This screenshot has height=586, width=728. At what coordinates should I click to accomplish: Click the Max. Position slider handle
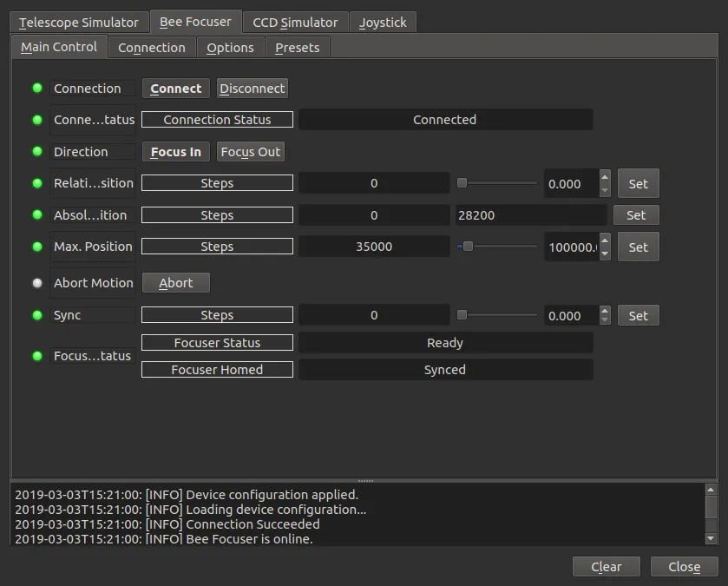click(468, 246)
